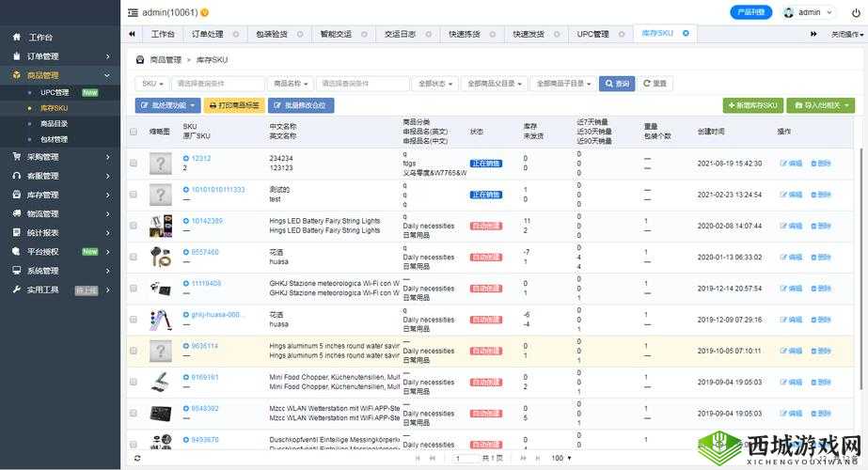This screenshot has width=868, height=470.
Task: Click the 采购管理 shopping cart icon
Action: coord(17,157)
